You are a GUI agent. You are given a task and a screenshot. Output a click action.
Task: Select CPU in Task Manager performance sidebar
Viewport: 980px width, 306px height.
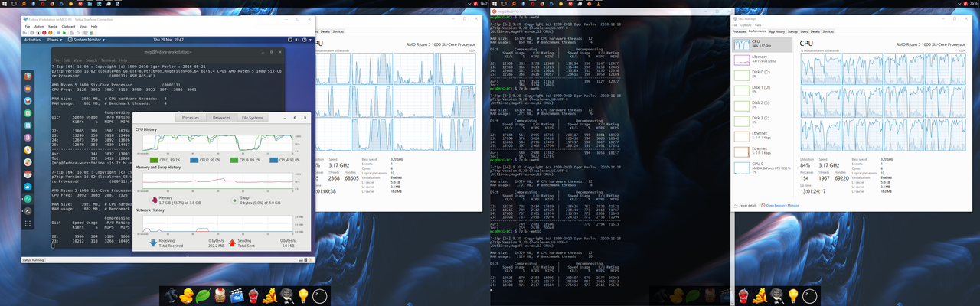pos(762,44)
